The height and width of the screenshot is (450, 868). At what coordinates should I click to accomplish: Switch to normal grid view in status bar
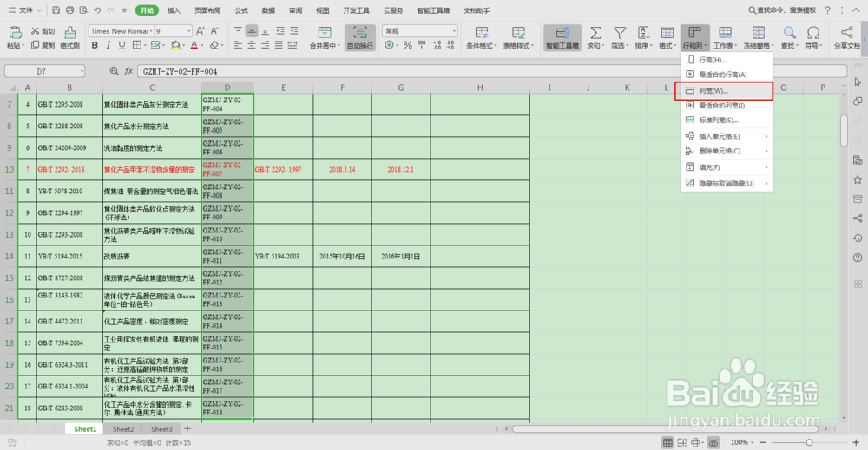(667, 442)
